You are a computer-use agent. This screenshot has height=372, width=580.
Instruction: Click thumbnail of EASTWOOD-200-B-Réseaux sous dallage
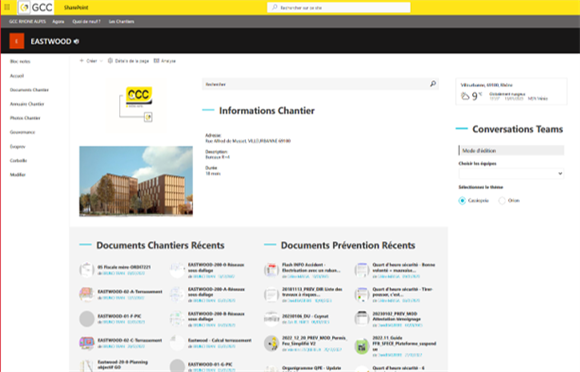(177, 319)
